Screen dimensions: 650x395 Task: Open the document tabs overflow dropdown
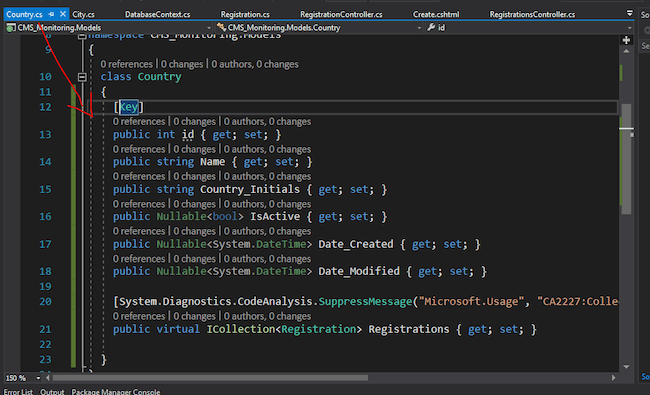629,13
